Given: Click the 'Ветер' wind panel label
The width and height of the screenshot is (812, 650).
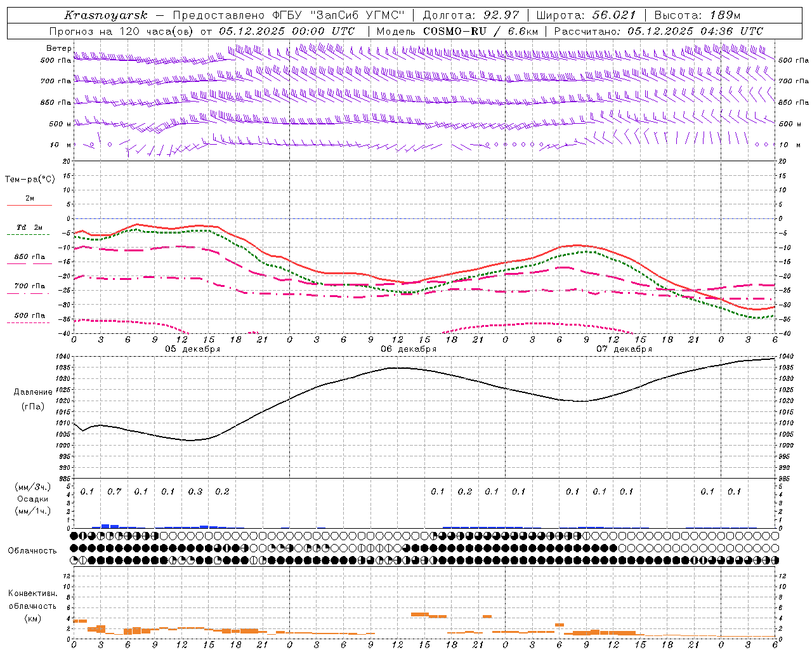Looking at the screenshot, I should [x=59, y=48].
